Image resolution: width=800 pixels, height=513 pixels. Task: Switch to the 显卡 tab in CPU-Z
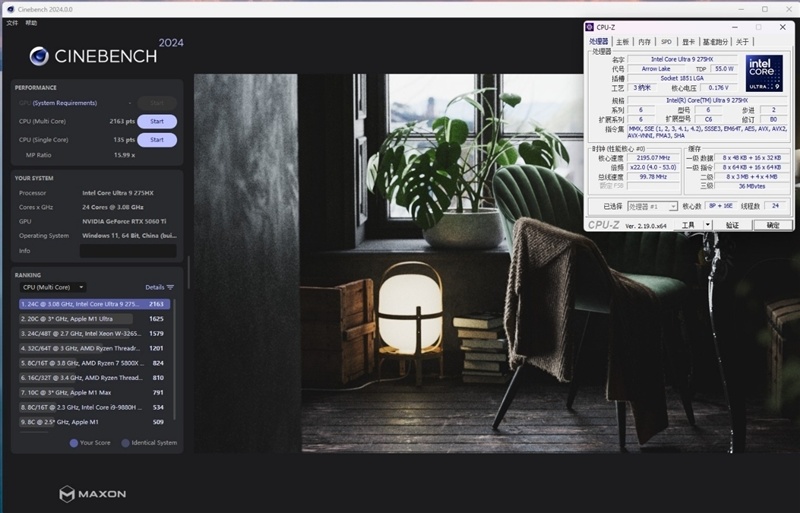(688, 42)
